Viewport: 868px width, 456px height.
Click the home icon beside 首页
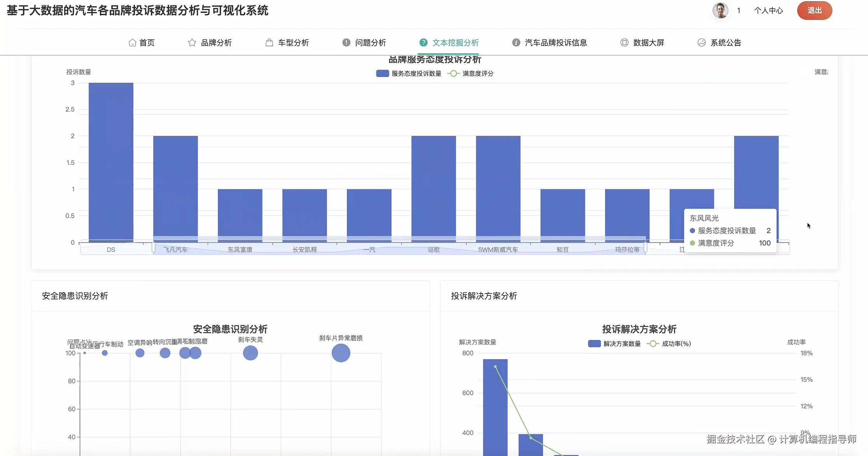[132, 42]
